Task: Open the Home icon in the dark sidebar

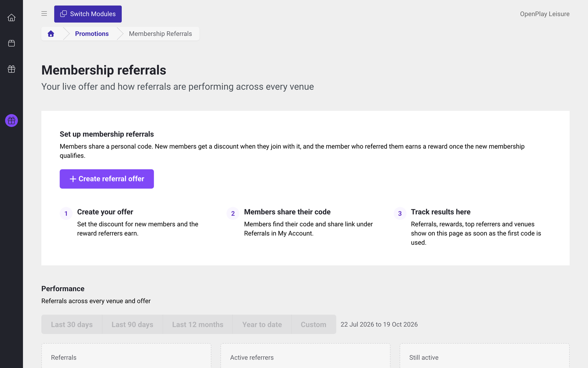Action: [11, 18]
